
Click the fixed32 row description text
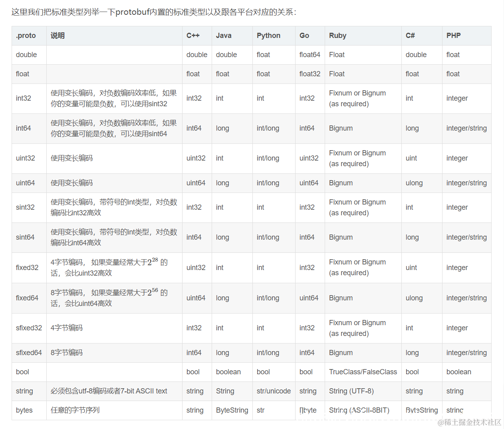[109, 267]
